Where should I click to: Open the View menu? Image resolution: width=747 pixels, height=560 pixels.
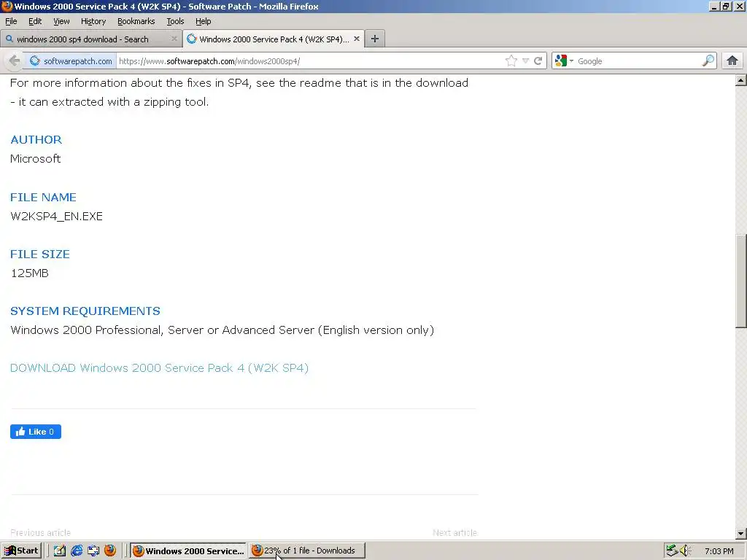click(61, 21)
